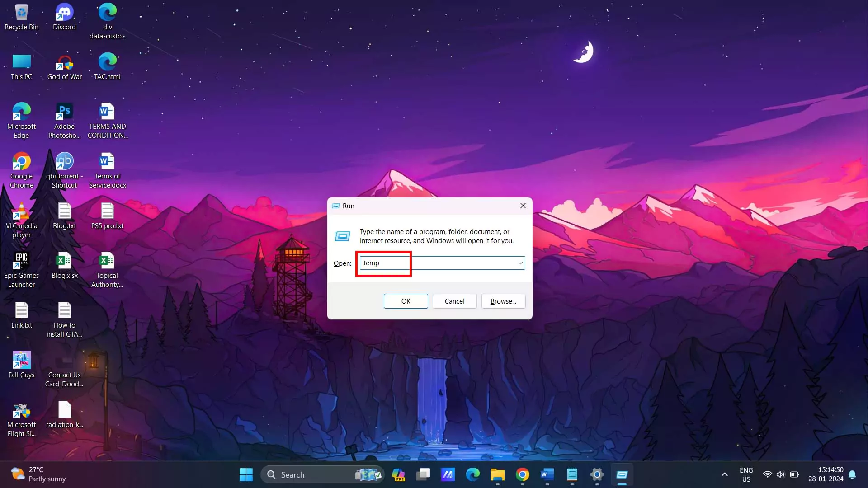The height and width of the screenshot is (488, 868).
Task: Launch Microsoft Flight Simulator
Action: (21, 419)
